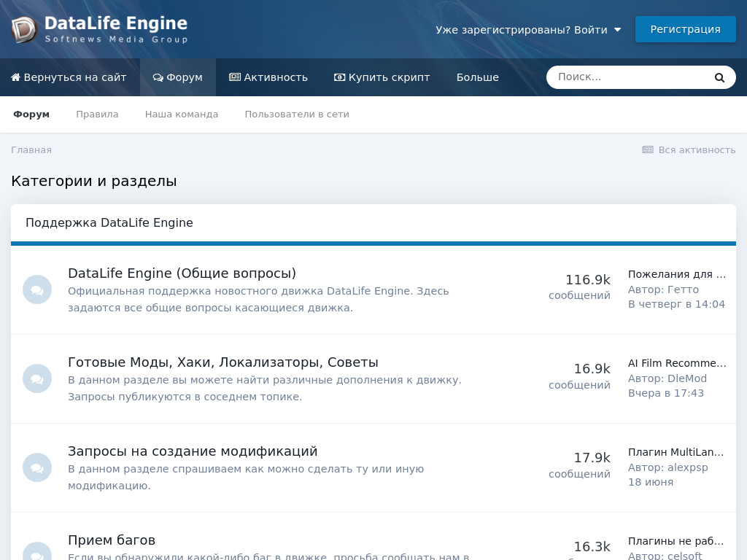This screenshot has height=560, width=747.
Task: Open the Наша команда sub-tab
Action: (182, 114)
